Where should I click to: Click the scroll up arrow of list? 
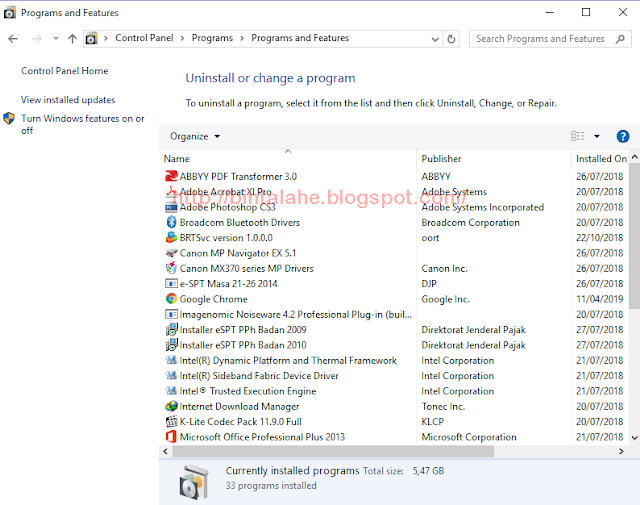coord(634,156)
